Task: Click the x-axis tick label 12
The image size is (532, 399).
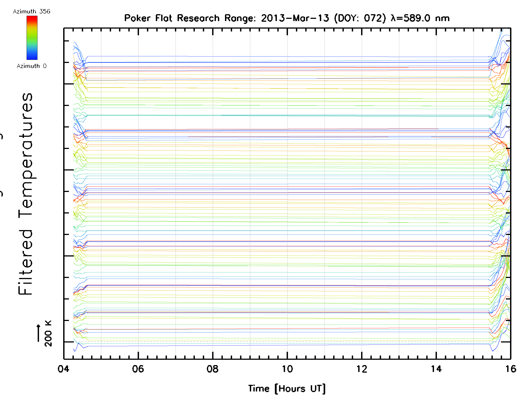Action: tap(362, 369)
